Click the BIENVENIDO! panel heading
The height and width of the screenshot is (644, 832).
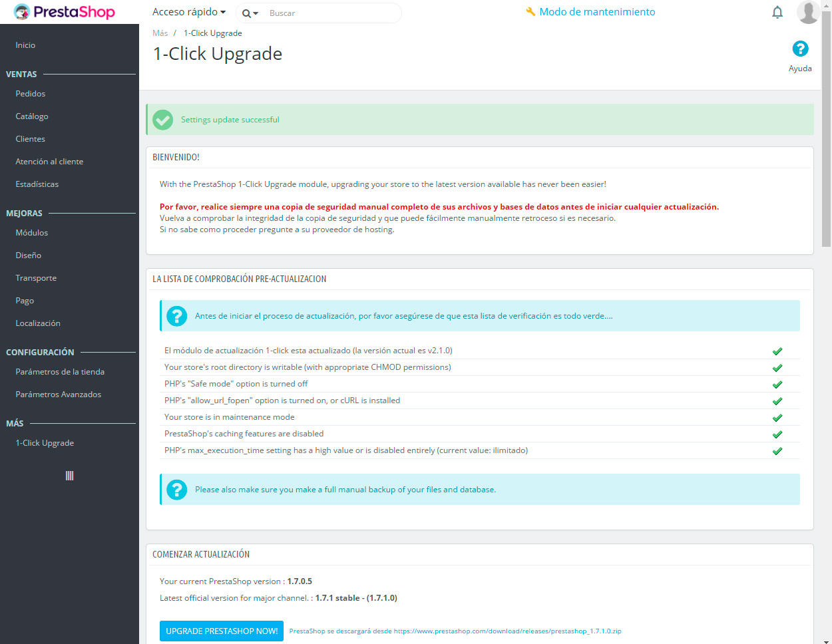tap(176, 158)
